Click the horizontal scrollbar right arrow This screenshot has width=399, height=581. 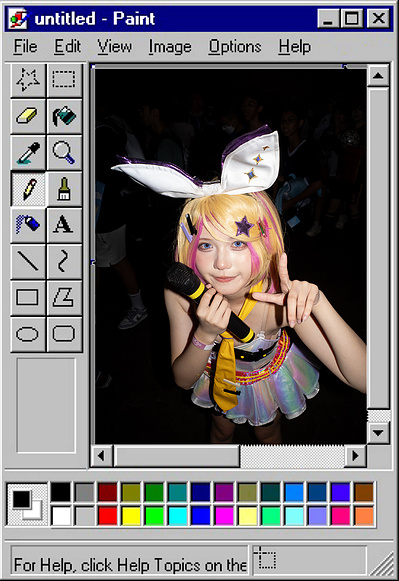click(x=355, y=455)
